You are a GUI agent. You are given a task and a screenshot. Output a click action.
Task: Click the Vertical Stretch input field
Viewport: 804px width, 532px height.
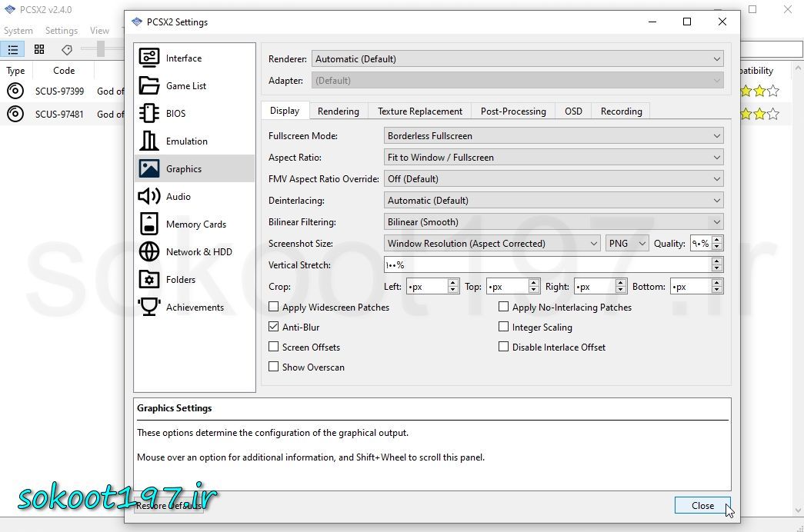[546, 265]
